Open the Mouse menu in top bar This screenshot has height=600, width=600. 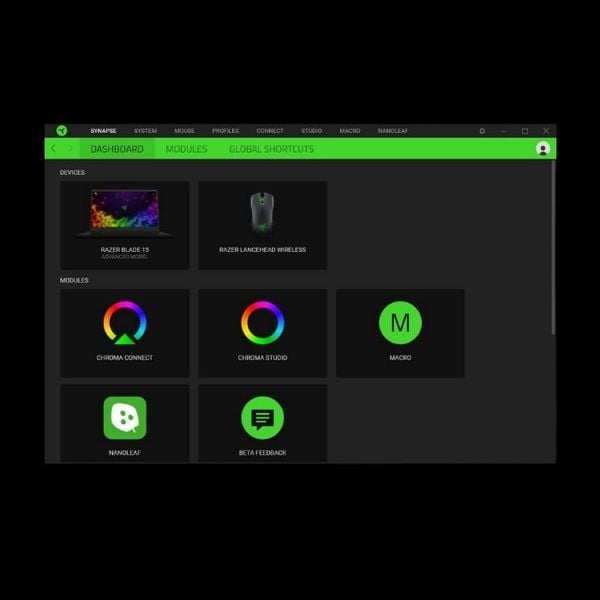point(185,131)
